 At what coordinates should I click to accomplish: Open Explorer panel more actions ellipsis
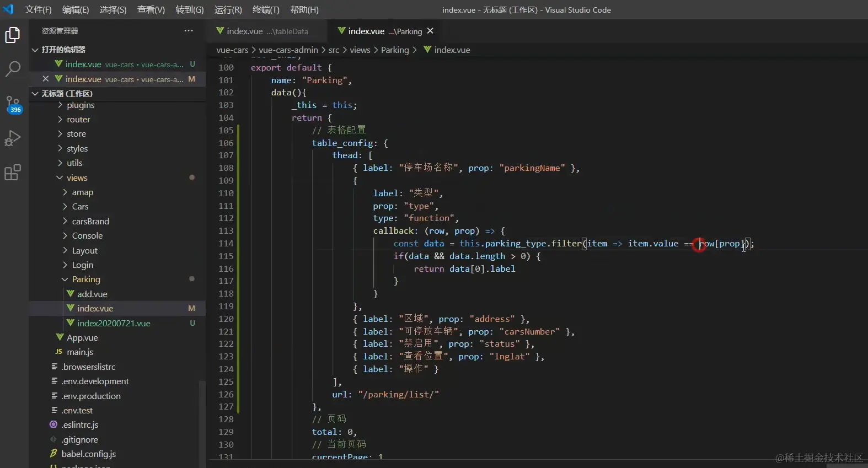pos(189,31)
